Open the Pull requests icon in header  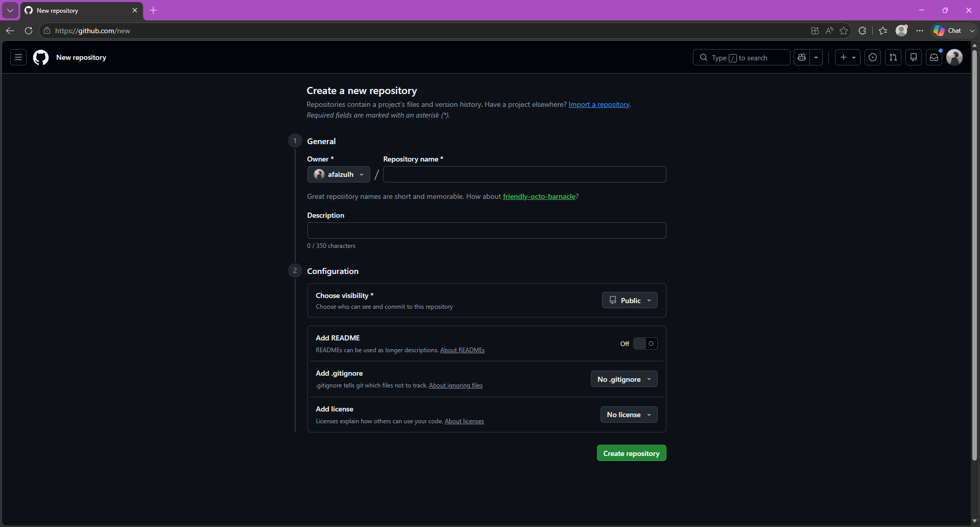pos(893,57)
